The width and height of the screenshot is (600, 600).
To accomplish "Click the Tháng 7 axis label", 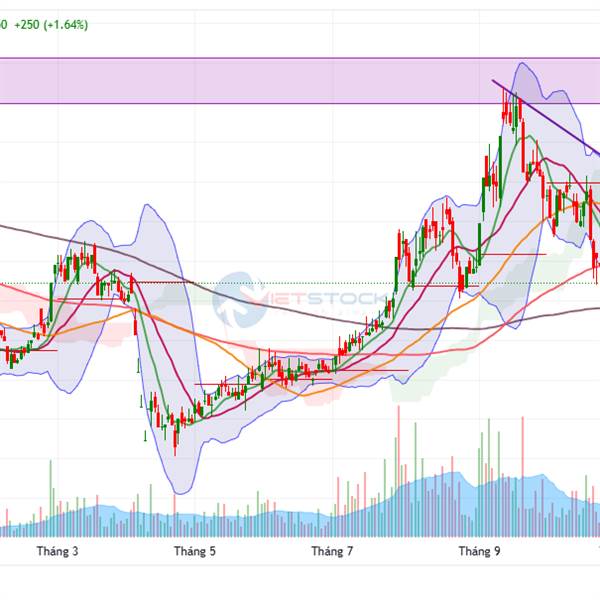I will (x=332, y=551).
